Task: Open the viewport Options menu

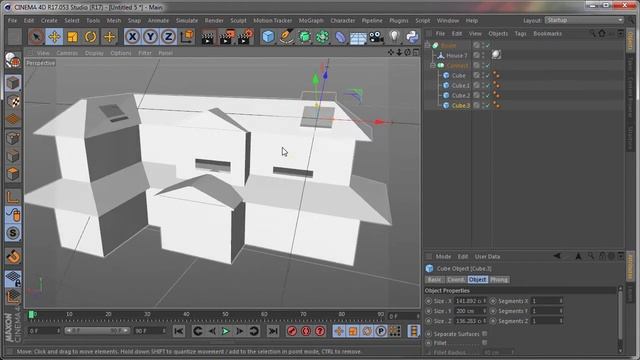Action: pyautogui.click(x=121, y=53)
